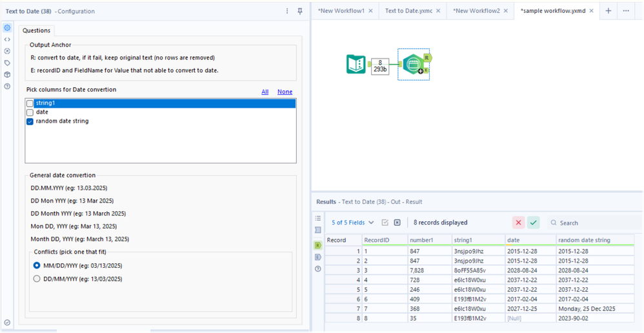Select the cell '7,828' in number1
This screenshot has height=333, width=644.
tap(429, 270)
